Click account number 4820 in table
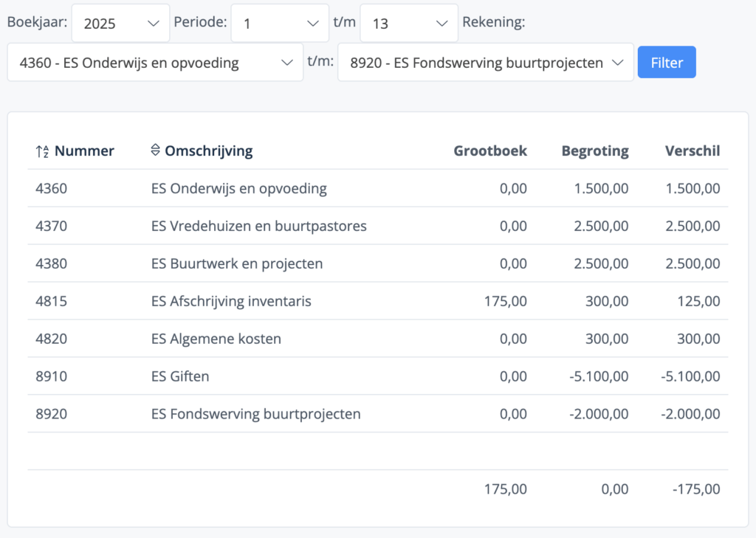The height and width of the screenshot is (538, 756). (51, 339)
